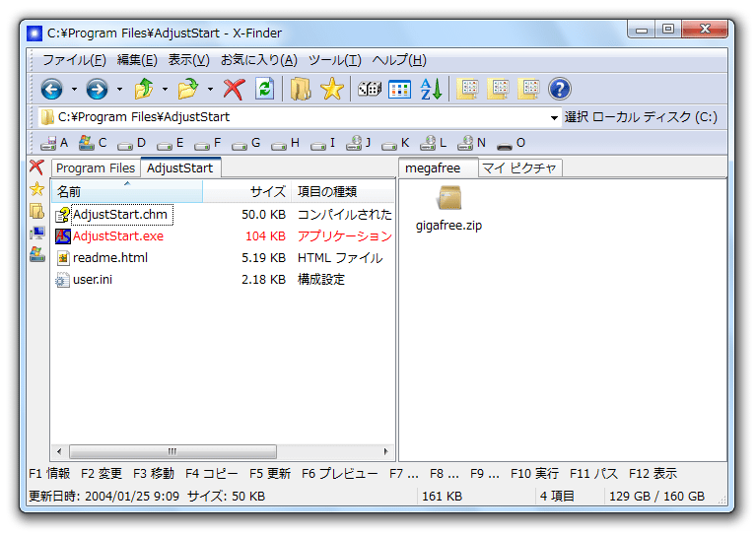The width and height of the screenshot is (756, 535).
Task: Open the ツール(T) menu
Action: 334,60
